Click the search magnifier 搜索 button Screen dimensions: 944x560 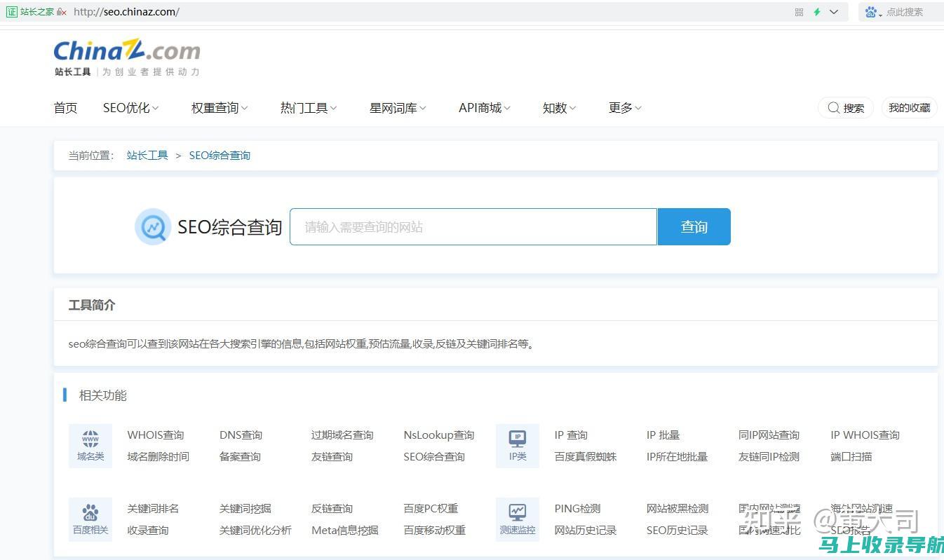pyautogui.click(x=846, y=108)
